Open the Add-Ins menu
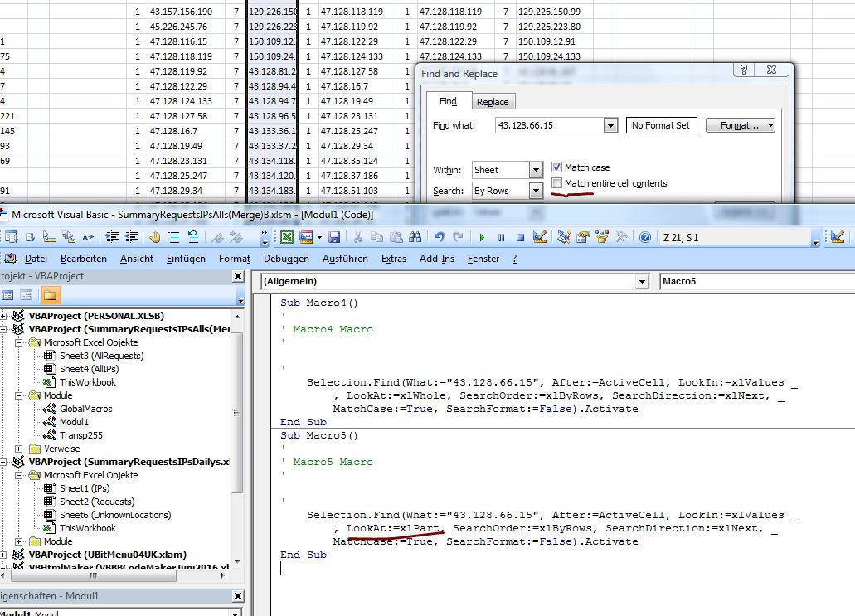This screenshot has width=855, height=616. pos(437,259)
